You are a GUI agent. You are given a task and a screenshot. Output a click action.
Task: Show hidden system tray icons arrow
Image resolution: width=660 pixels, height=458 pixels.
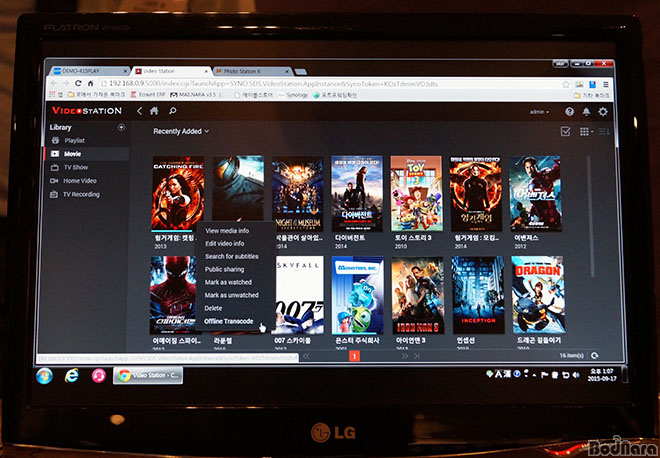point(533,375)
